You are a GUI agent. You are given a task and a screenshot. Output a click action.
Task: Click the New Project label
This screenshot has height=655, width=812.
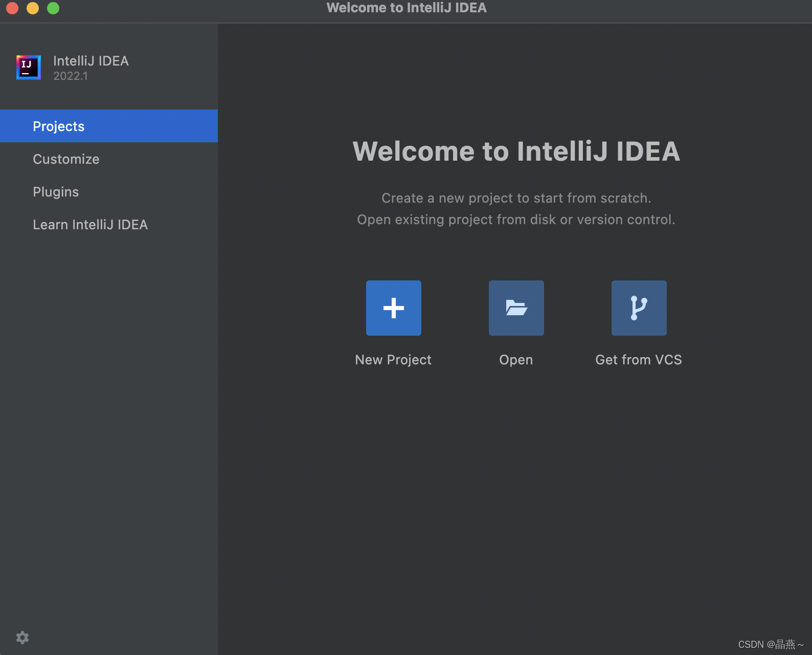pyautogui.click(x=393, y=360)
